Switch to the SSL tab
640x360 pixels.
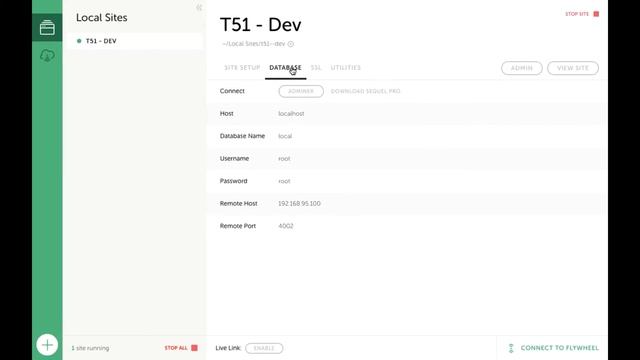click(x=316, y=68)
